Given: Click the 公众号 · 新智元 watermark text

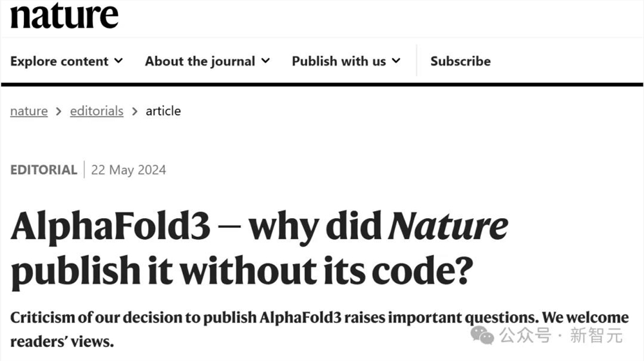Looking at the screenshot, I should tap(561, 335).
